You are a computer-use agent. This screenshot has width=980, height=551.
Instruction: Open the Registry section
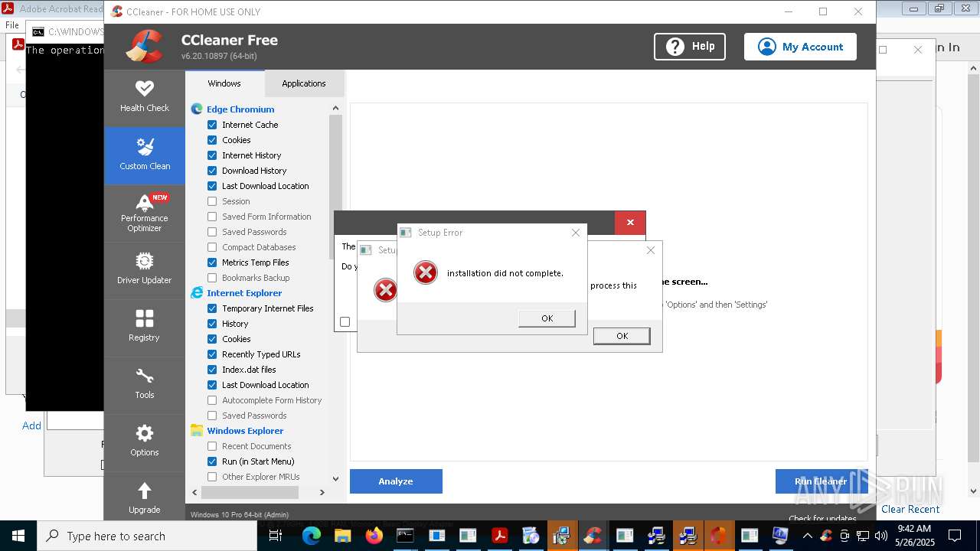pos(145,327)
